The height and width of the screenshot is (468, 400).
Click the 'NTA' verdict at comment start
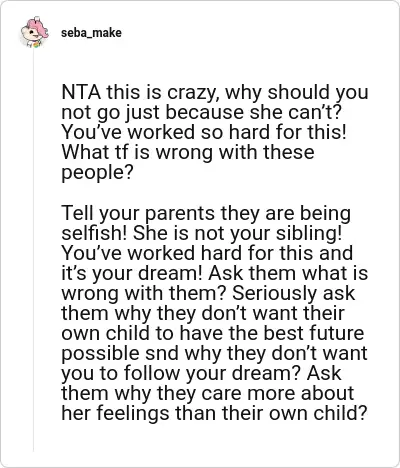(81, 92)
